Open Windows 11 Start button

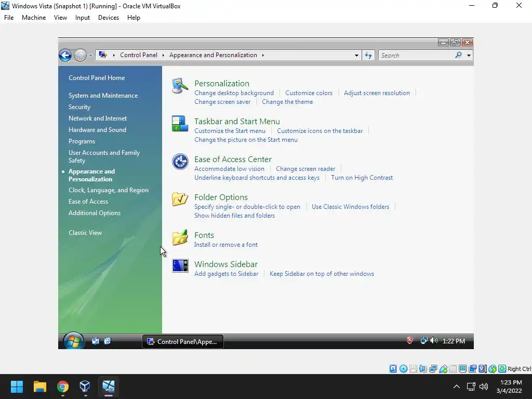[x=17, y=387]
